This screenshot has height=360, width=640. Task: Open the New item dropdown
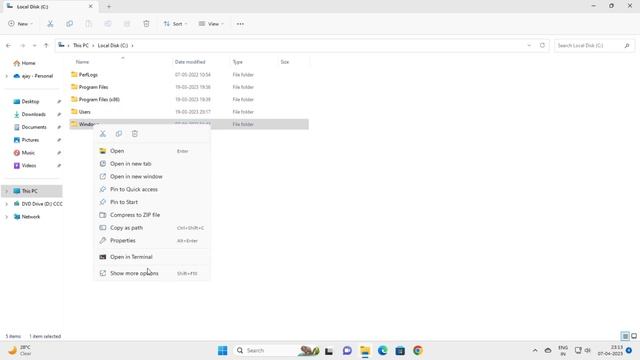pyautogui.click(x=20, y=24)
